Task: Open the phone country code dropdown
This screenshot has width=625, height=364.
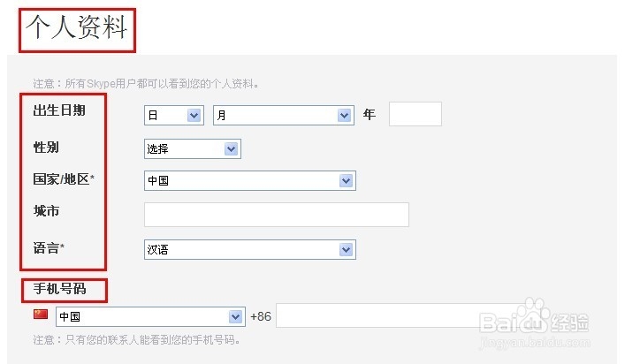Action: tap(149, 316)
